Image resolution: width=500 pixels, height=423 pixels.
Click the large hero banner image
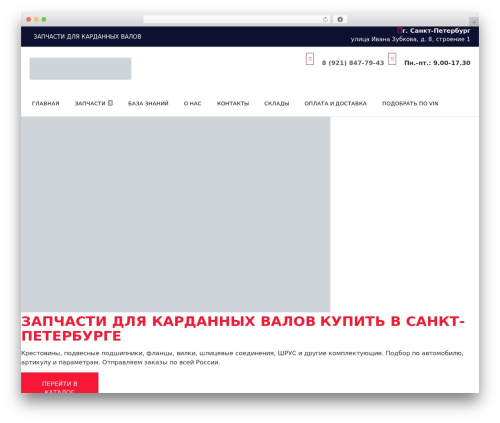[176, 214]
